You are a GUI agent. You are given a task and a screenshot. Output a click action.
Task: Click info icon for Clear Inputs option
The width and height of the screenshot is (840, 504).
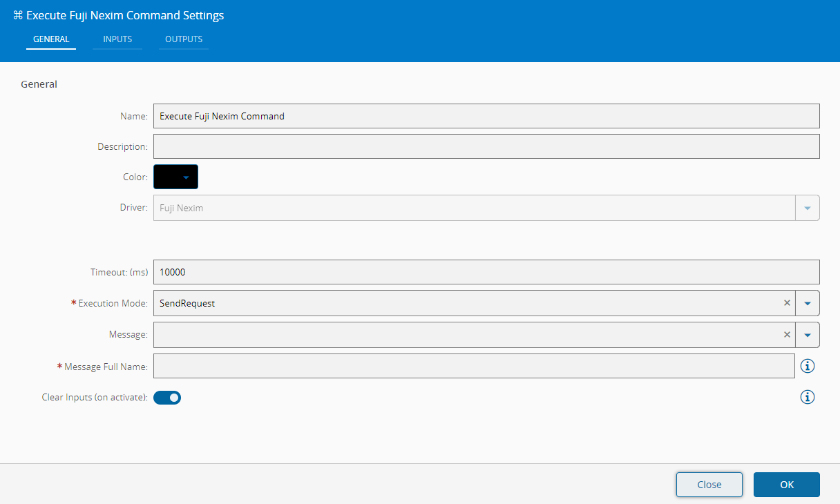point(808,397)
